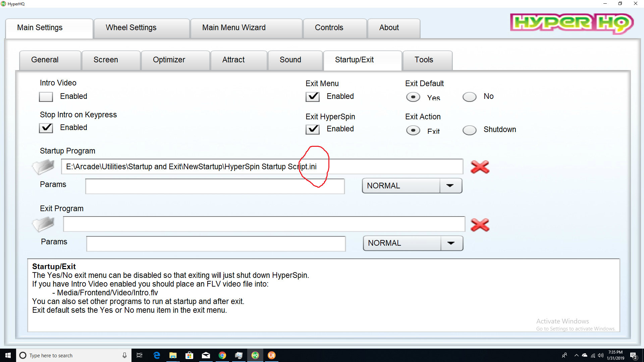Enable the Intro Video checkbox
Screen dimensions: 644x362
(46, 97)
